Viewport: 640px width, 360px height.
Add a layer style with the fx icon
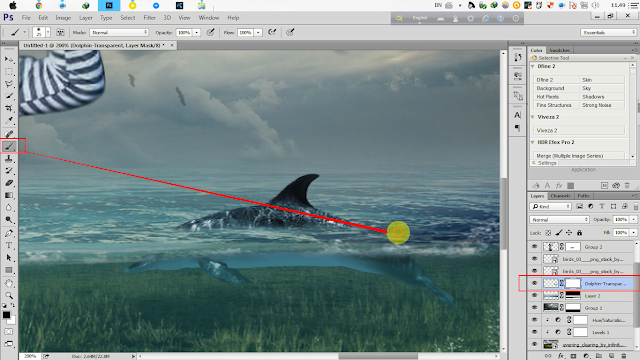click(x=561, y=356)
